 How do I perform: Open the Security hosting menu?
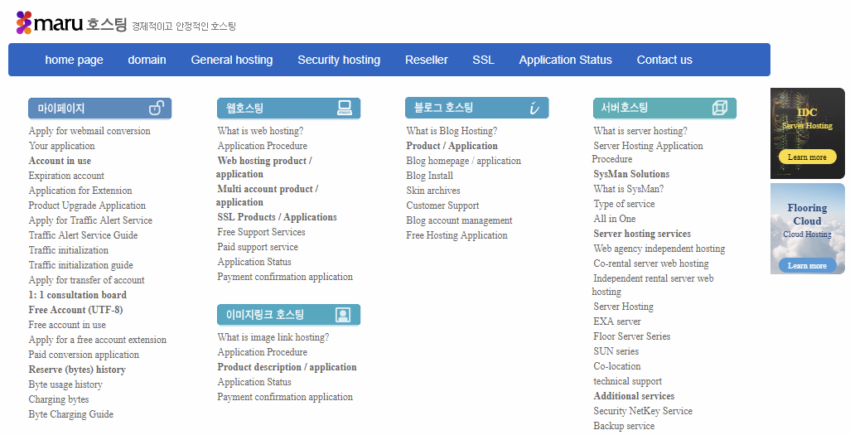(339, 60)
